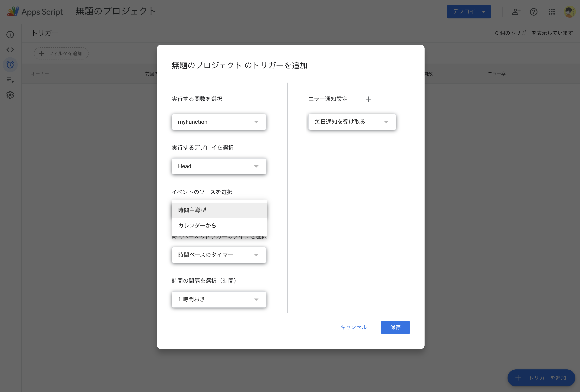Open the Executions list icon

click(10, 80)
